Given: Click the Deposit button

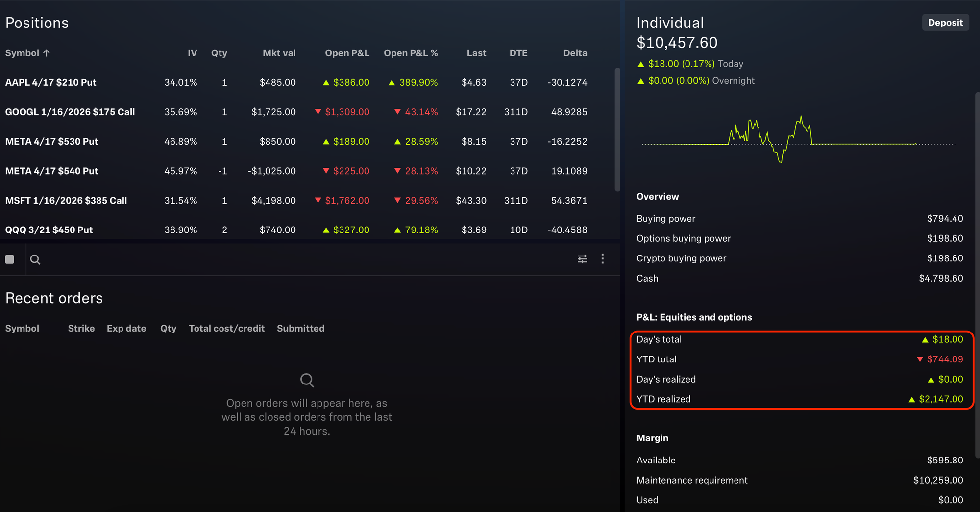Looking at the screenshot, I should coord(945,23).
